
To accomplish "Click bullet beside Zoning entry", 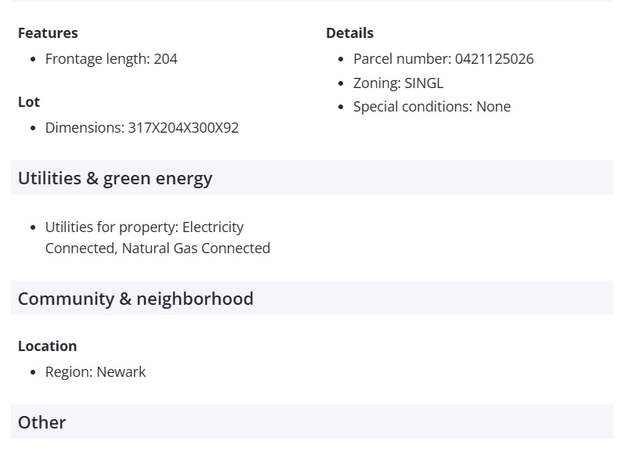I will [341, 84].
